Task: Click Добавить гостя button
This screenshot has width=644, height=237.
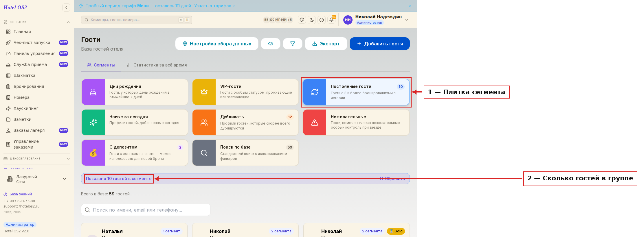Action: tap(380, 44)
